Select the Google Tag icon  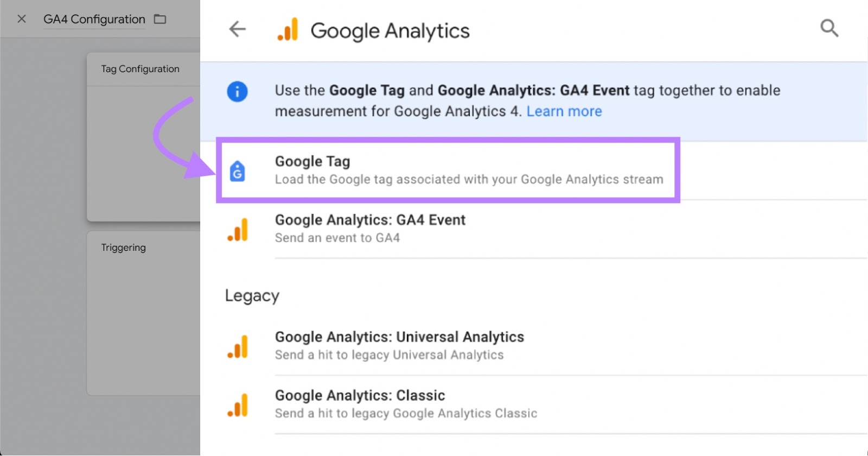pos(238,171)
